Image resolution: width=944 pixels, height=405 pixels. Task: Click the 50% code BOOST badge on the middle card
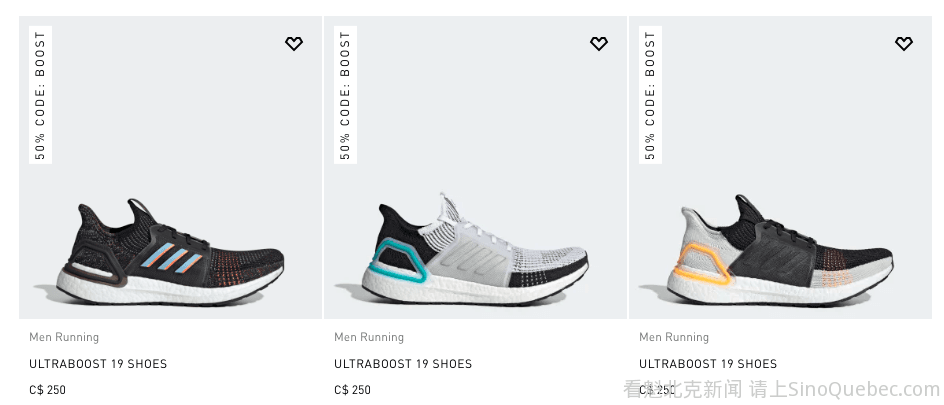point(346,95)
